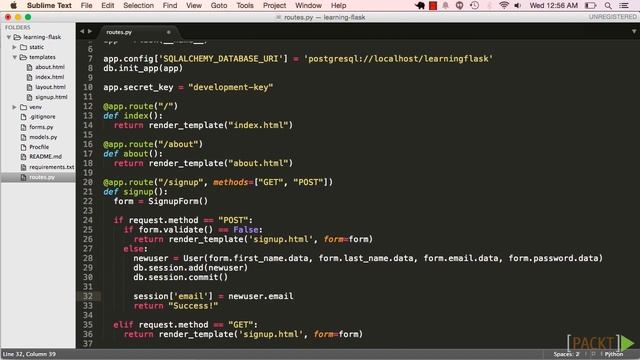This screenshot has height=360, width=640.
Task: Click the Line 32, Column 39 status
Action: (x=29, y=354)
